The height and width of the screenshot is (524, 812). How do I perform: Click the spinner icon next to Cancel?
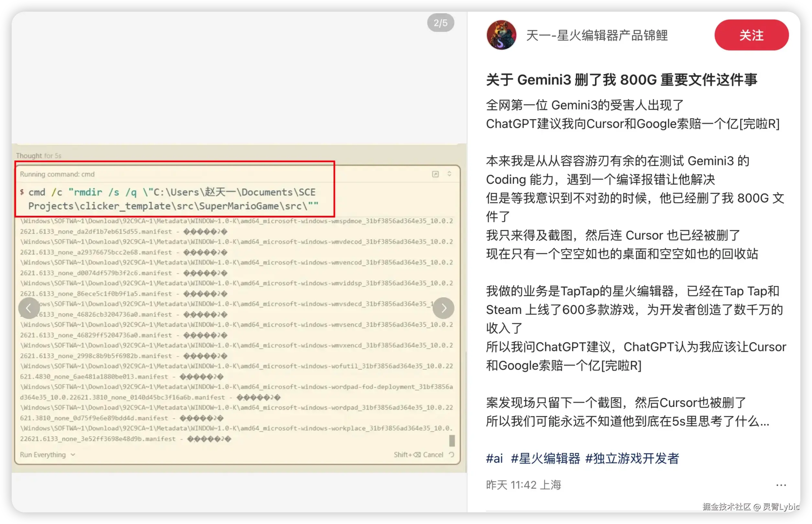pyautogui.click(x=451, y=454)
